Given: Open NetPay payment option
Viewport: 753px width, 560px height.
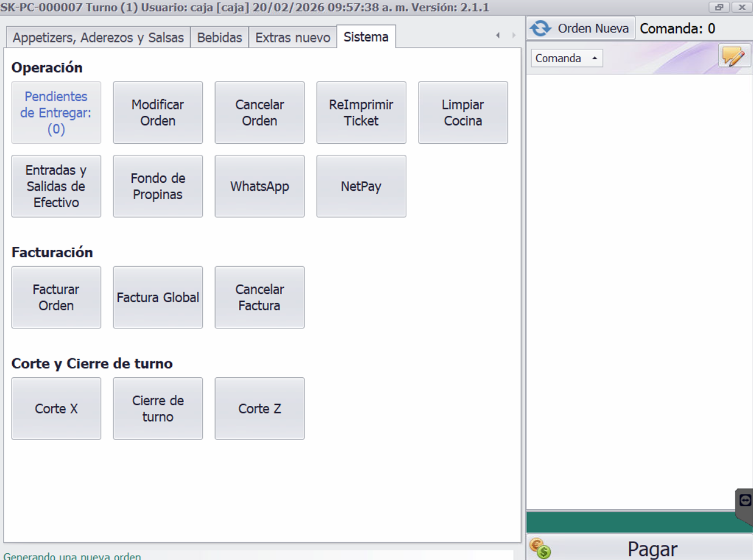Looking at the screenshot, I should point(361,186).
